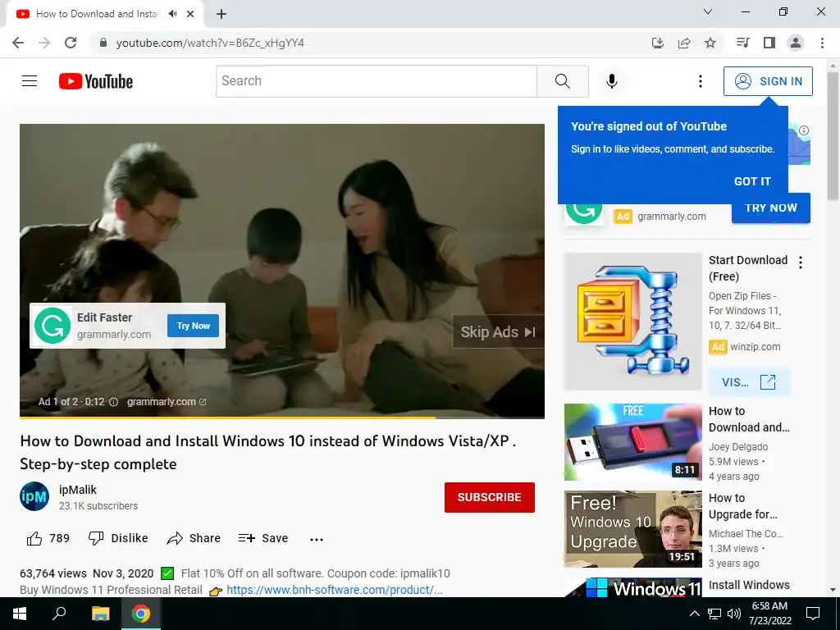840x630 pixels.
Task: Close the YouTube tab
Action: 190,14
